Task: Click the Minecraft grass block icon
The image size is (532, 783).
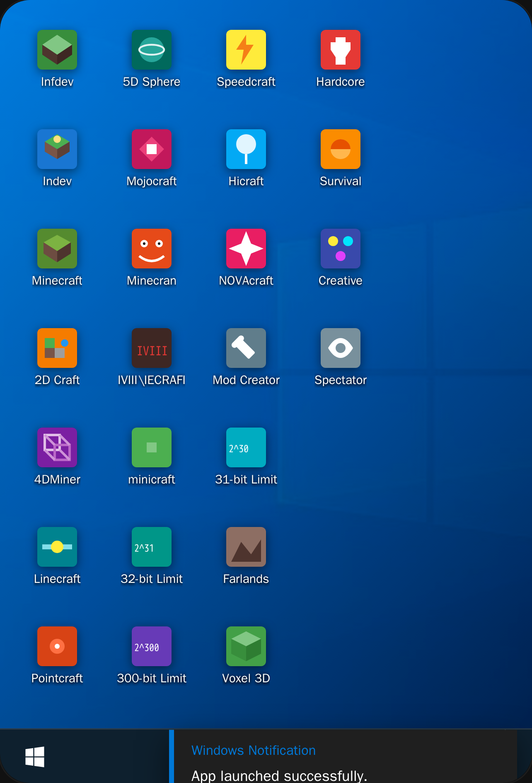Action: pos(57,249)
